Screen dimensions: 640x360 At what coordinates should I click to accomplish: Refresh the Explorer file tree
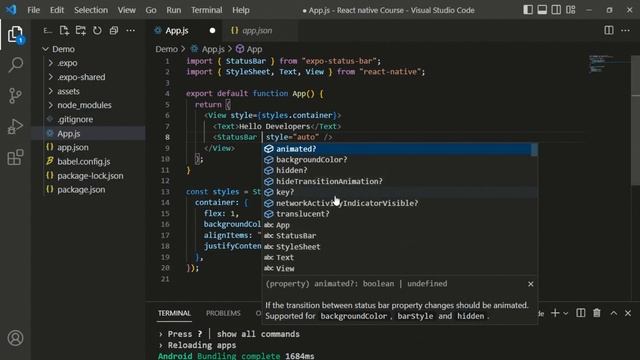point(97,31)
